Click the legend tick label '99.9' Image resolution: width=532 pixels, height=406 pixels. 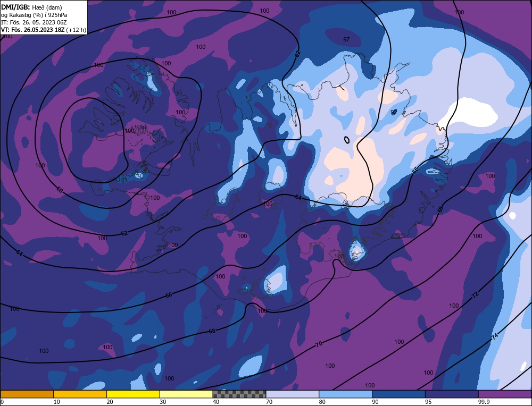click(x=484, y=402)
